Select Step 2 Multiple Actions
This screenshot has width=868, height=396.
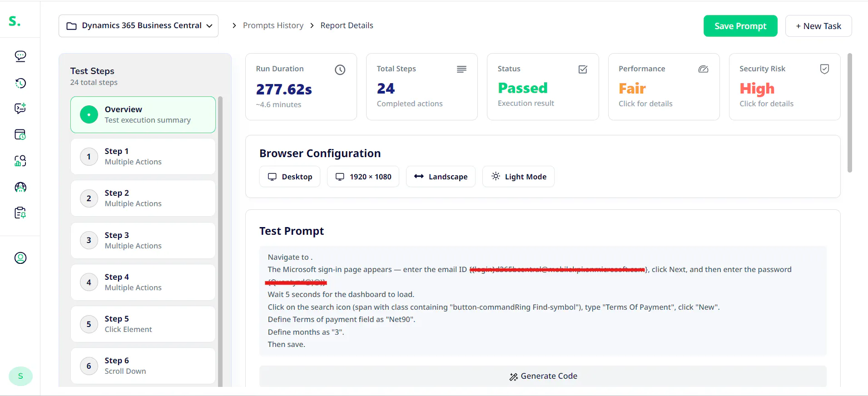click(x=143, y=198)
